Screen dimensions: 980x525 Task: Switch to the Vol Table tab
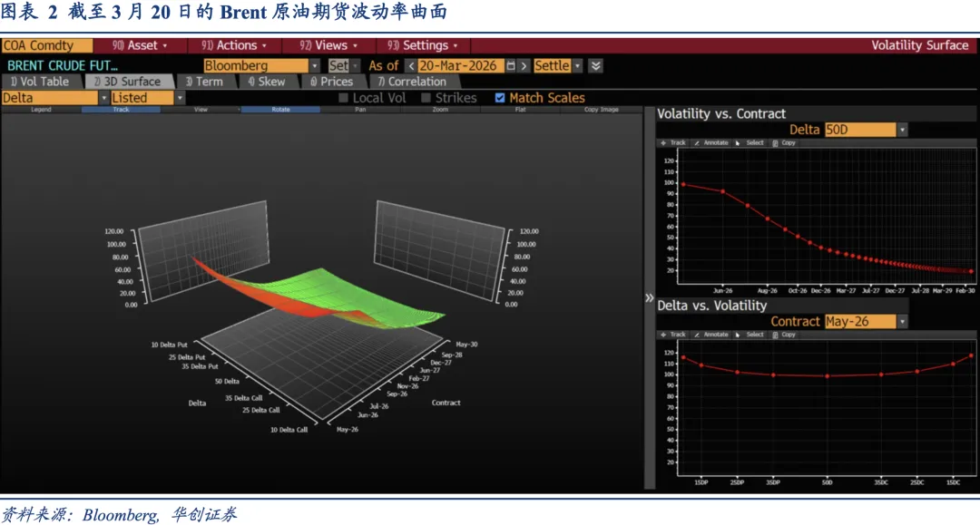click(x=39, y=82)
